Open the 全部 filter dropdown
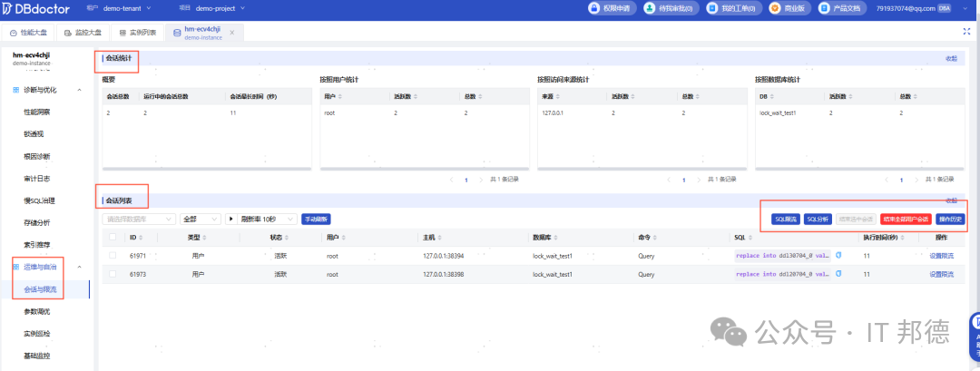980x371 pixels. pyautogui.click(x=201, y=220)
